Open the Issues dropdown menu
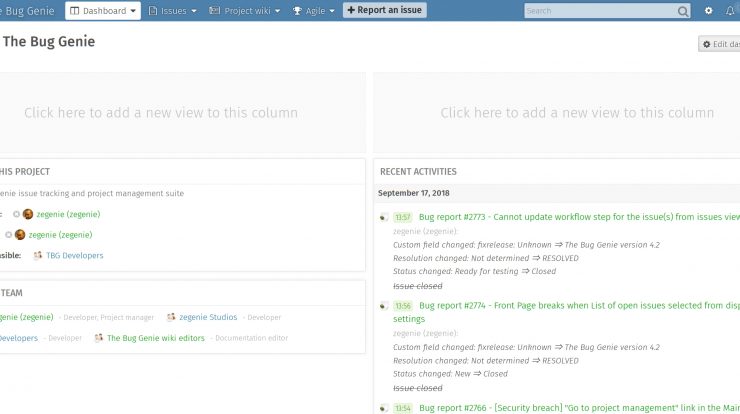The height and width of the screenshot is (414, 740). [172, 10]
